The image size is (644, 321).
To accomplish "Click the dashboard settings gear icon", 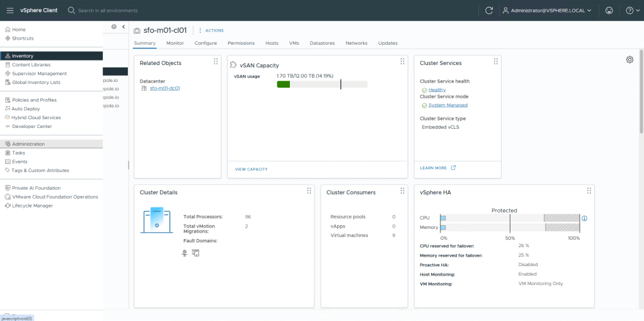I will click(x=630, y=59).
